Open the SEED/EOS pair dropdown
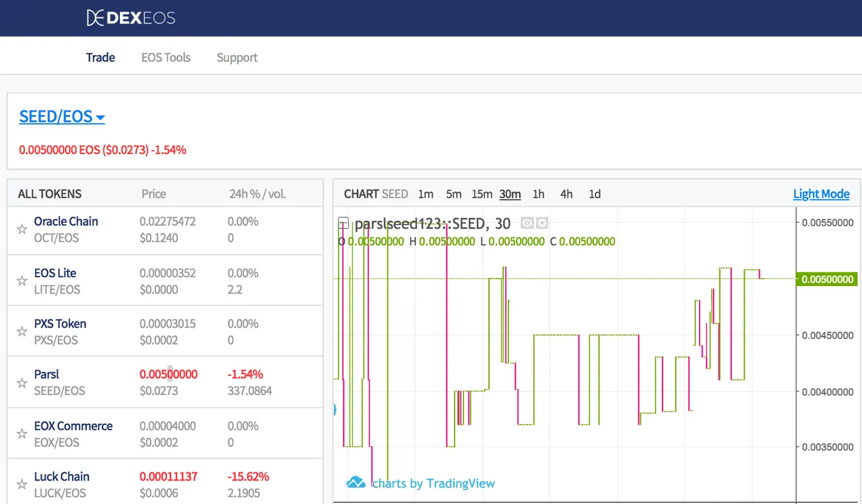 (x=62, y=116)
